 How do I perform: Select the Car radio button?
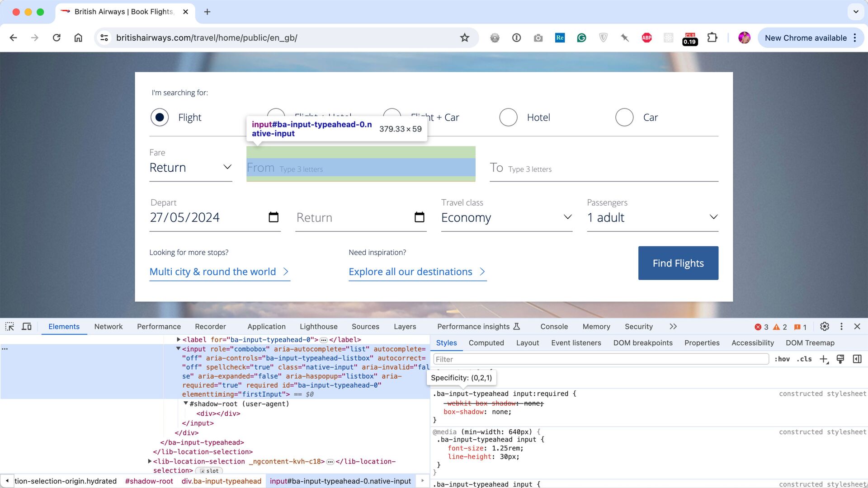pos(624,117)
